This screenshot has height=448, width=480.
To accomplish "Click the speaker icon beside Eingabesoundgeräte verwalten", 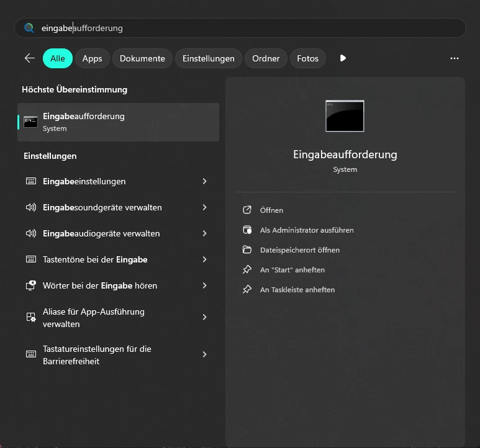I will [31, 207].
